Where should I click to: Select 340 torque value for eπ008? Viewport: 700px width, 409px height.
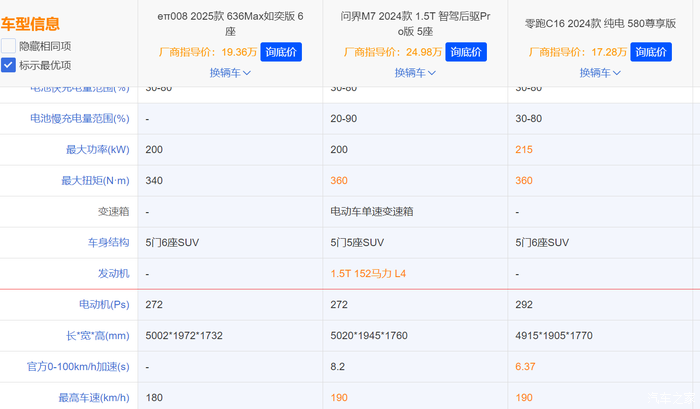pyautogui.click(x=154, y=181)
